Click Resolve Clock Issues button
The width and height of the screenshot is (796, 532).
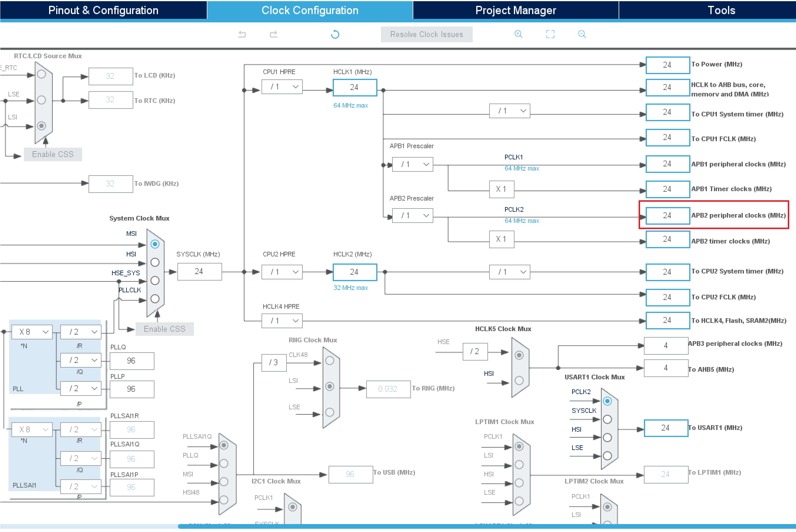426,34
